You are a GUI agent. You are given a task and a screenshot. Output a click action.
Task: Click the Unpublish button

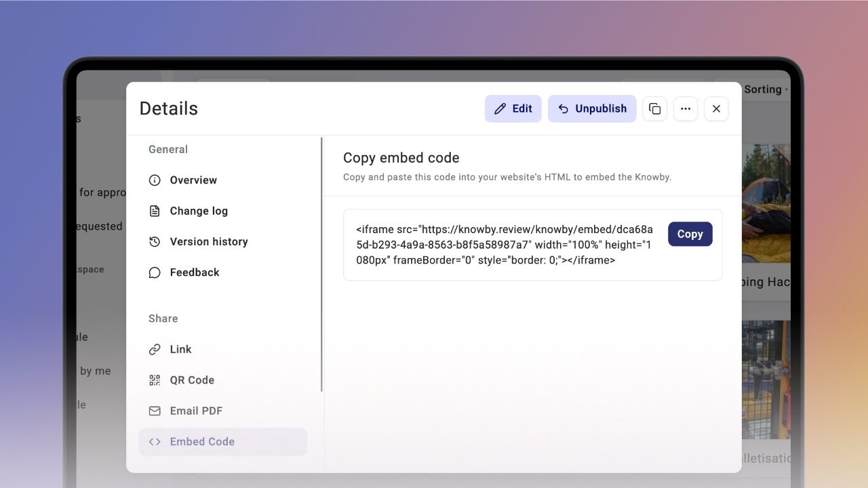[592, 108]
